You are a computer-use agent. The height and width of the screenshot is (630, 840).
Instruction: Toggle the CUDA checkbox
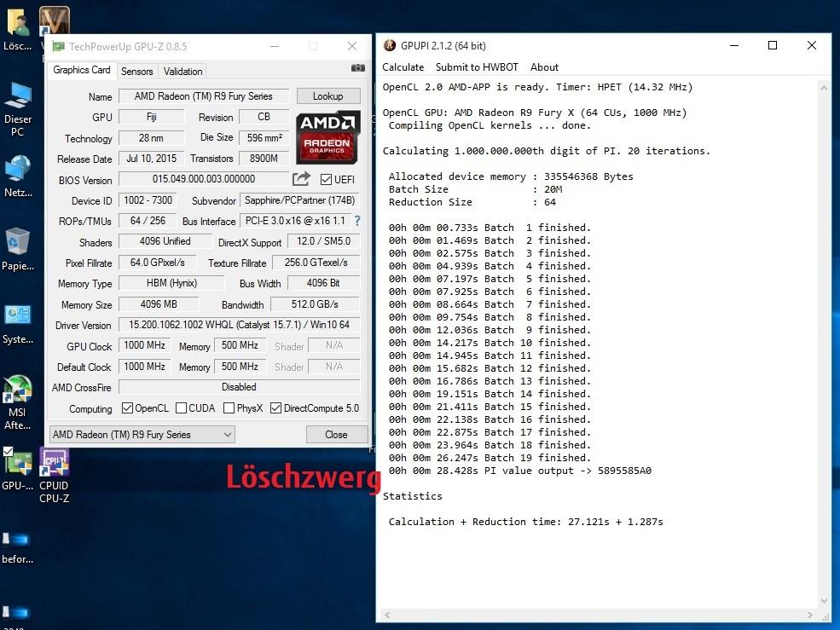pos(181,408)
